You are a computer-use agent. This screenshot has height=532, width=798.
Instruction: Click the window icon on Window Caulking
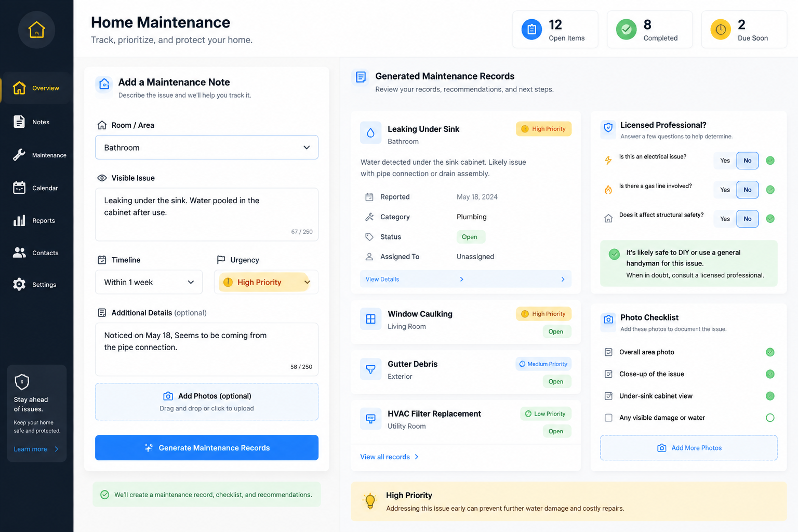(x=370, y=319)
